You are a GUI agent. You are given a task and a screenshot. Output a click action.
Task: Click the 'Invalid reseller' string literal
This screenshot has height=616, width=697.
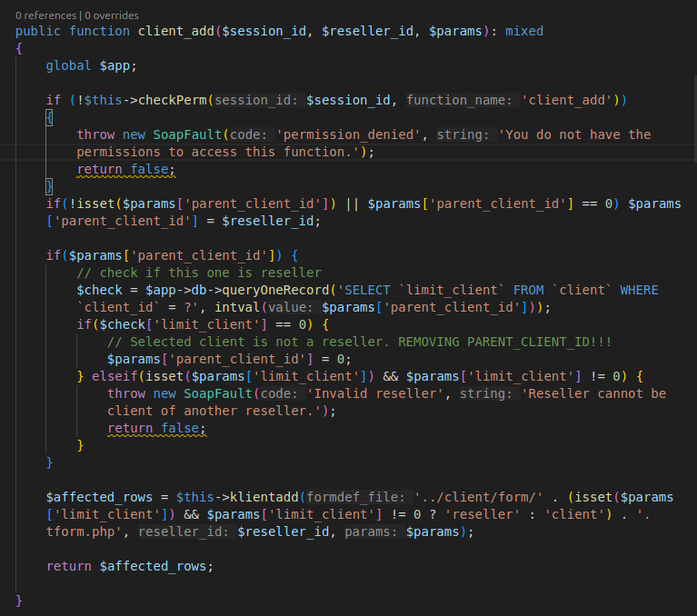pos(375,393)
